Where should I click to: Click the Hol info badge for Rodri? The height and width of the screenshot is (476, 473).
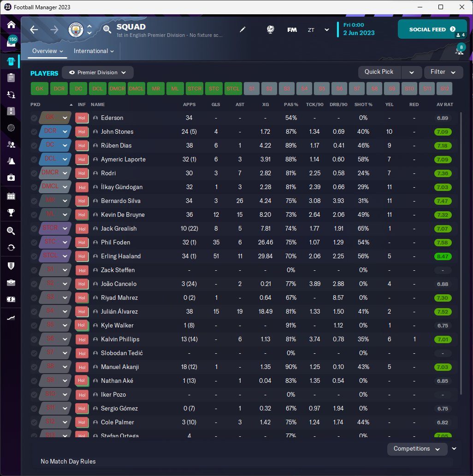click(82, 173)
